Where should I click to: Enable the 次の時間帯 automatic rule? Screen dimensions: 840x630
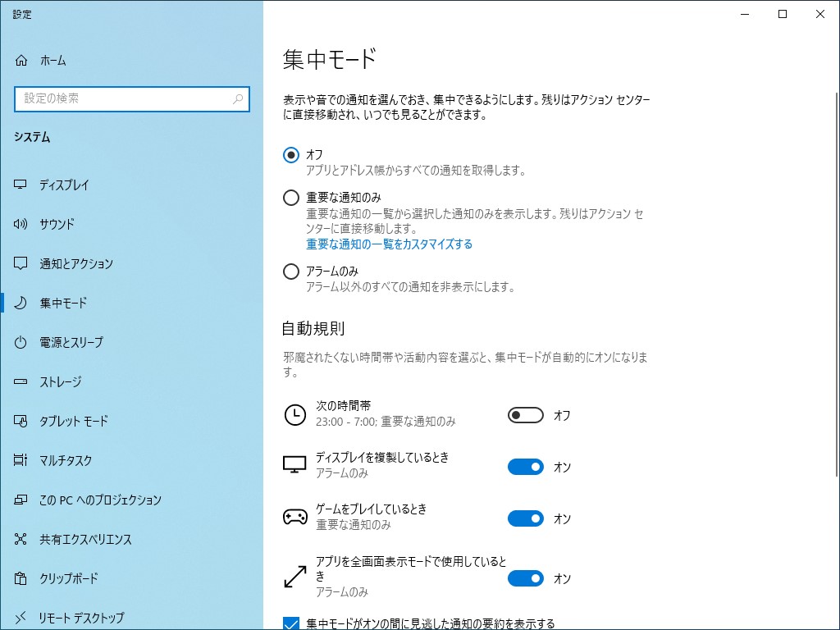pyautogui.click(x=525, y=415)
